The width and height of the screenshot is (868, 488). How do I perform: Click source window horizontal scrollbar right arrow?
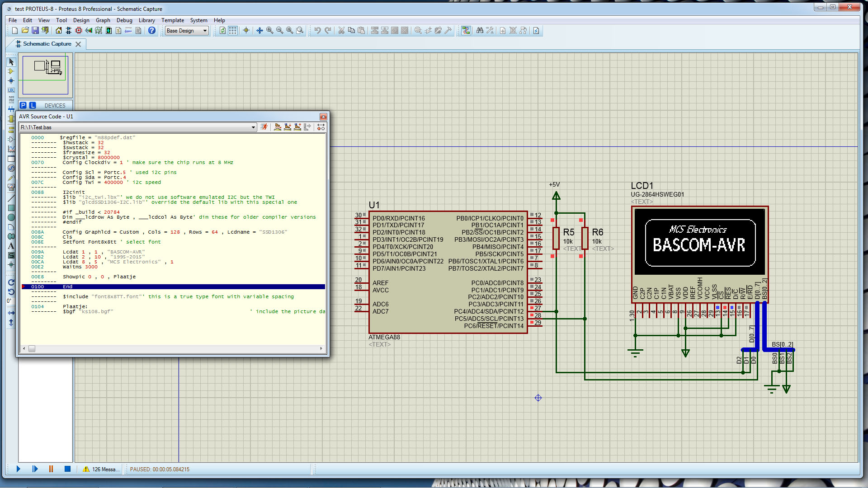point(321,349)
